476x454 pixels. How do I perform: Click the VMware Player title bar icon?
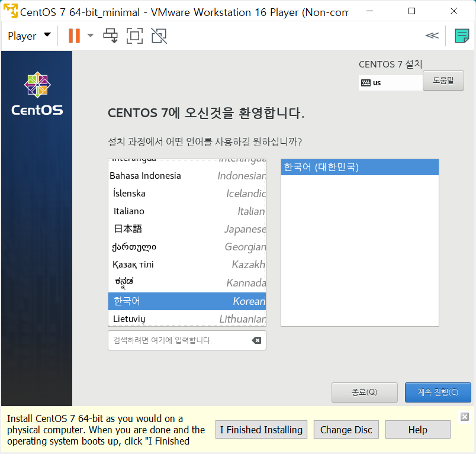[x=11, y=11]
